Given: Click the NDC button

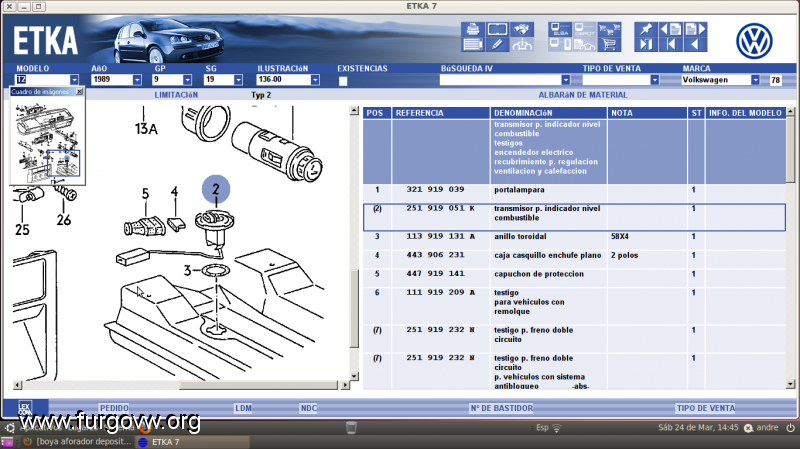Looking at the screenshot, I should [309, 408].
